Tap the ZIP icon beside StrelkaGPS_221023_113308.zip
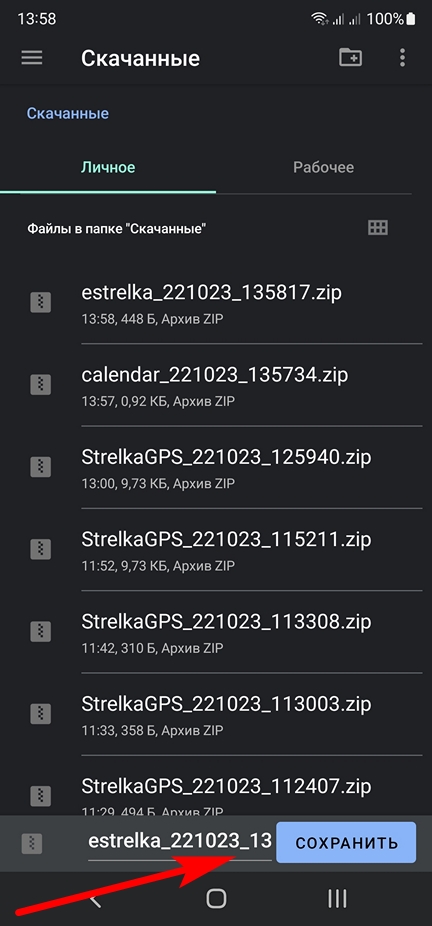The width and height of the screenshot is (432, 926). pos(41,632)
